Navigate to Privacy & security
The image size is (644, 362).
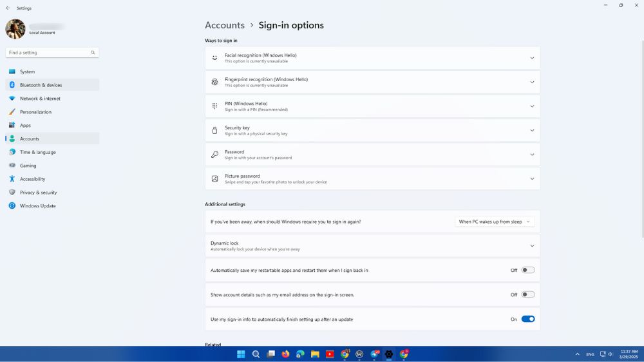tap(52, 193)
